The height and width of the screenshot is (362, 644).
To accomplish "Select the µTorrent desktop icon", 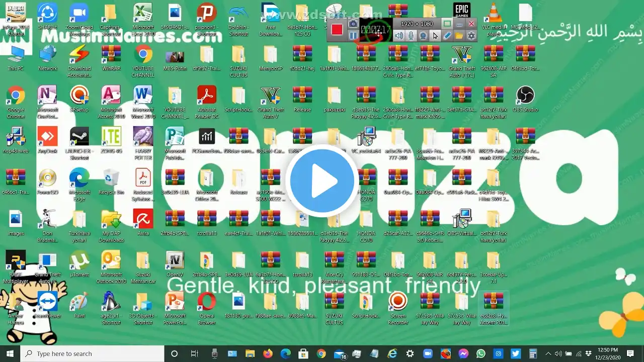I will tap(79, 264).
